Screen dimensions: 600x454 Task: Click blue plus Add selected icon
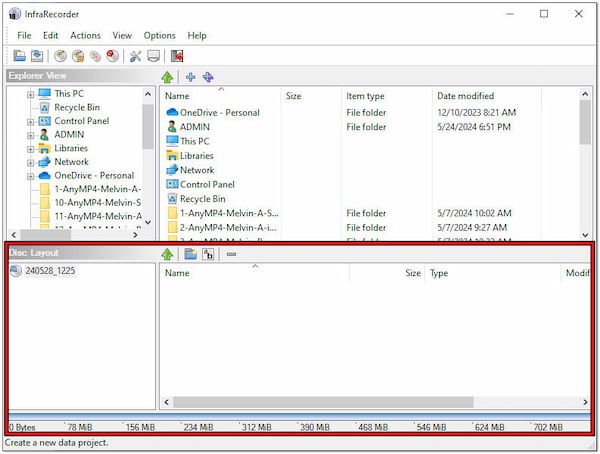[x=190, y=77]
